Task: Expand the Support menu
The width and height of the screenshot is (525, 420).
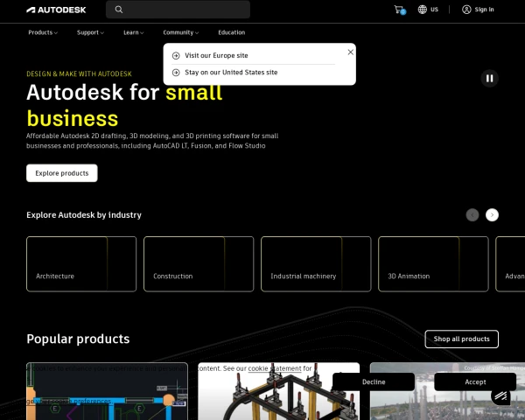Action: tap(90, 32)
